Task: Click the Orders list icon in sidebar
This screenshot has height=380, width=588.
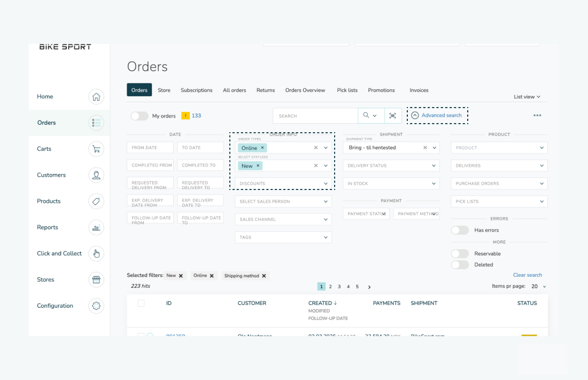Action: click(x=96, y=123)
